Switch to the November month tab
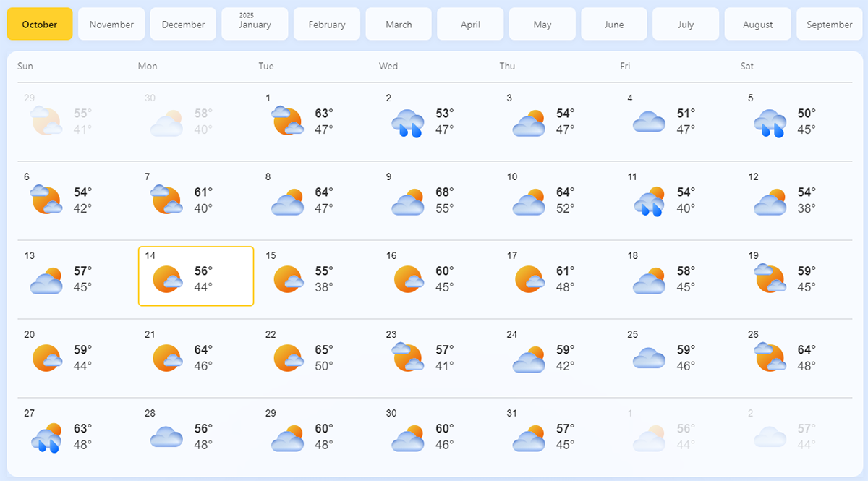This screenshot has width=868, height=481. pyautogui.click(x=111, y=24)
